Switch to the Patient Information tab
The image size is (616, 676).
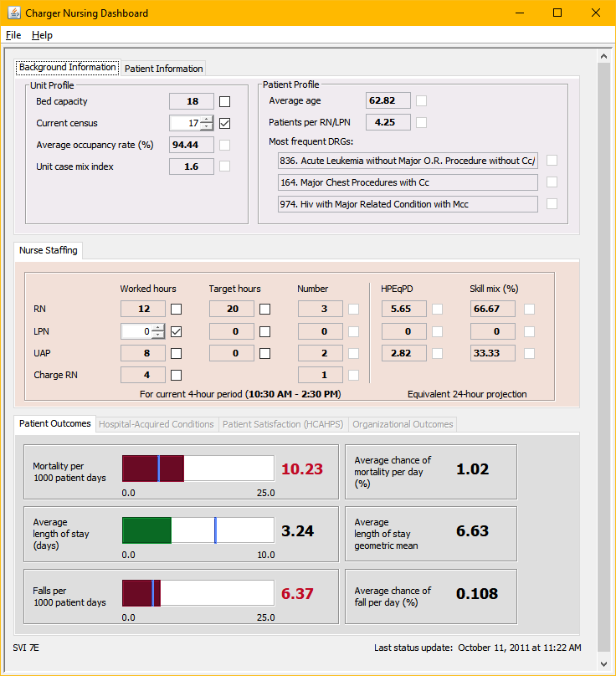[x=164, y=69]
